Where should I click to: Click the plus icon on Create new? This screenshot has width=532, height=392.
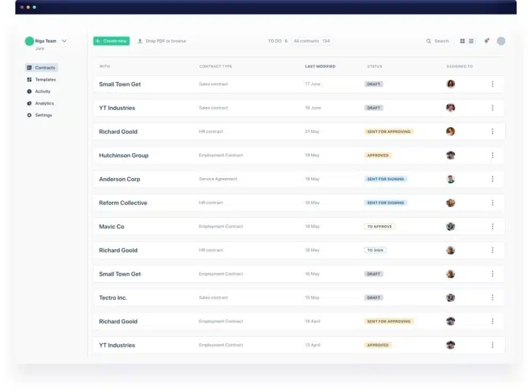[x=97, y=41]
